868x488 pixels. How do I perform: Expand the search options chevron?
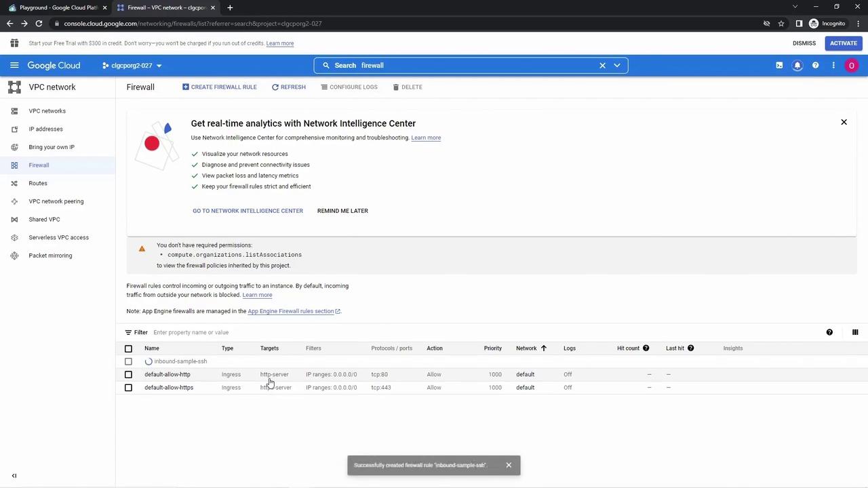coord(617,66)
